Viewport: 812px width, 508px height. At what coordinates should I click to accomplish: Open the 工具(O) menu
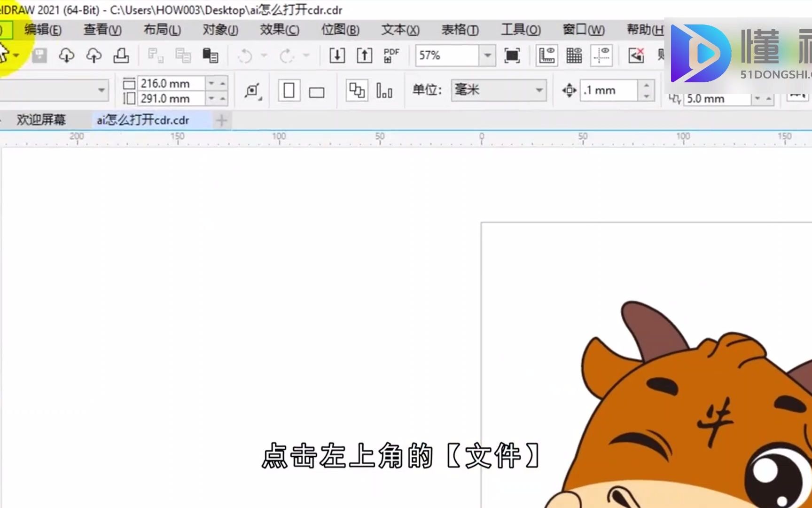521,30
